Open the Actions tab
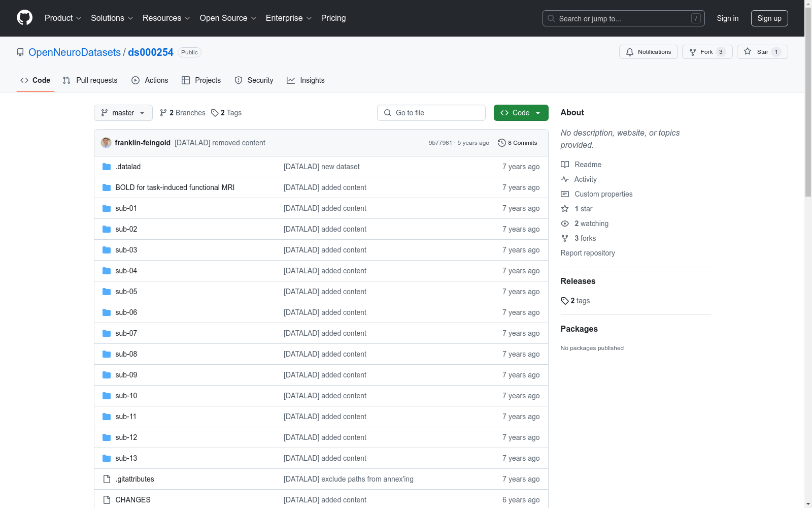 coord(150,80)
